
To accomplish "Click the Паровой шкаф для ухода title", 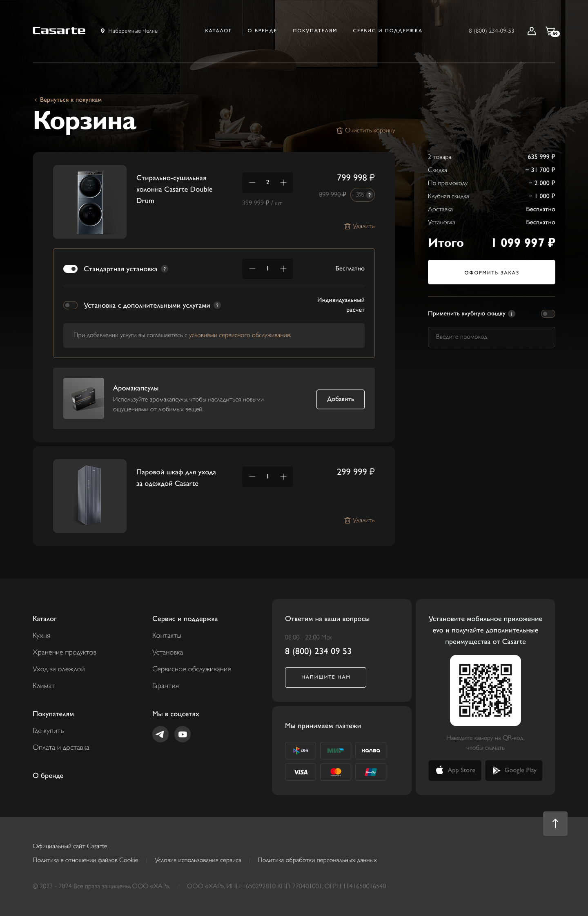I will pyautogui.click(x=176, y=478).
